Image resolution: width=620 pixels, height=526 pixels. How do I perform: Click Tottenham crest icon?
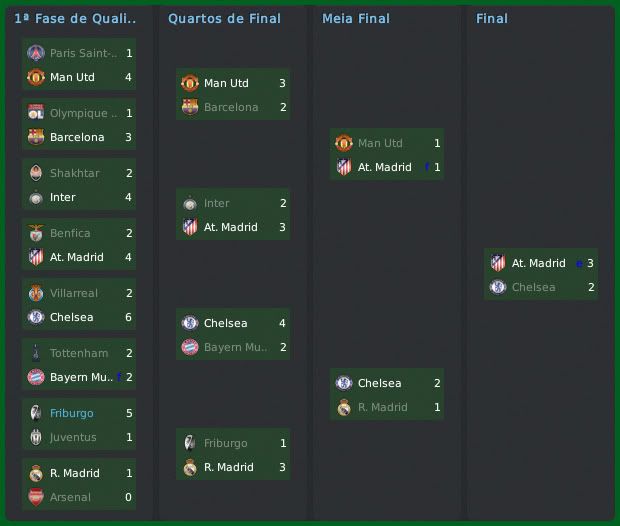pos(36,353)
